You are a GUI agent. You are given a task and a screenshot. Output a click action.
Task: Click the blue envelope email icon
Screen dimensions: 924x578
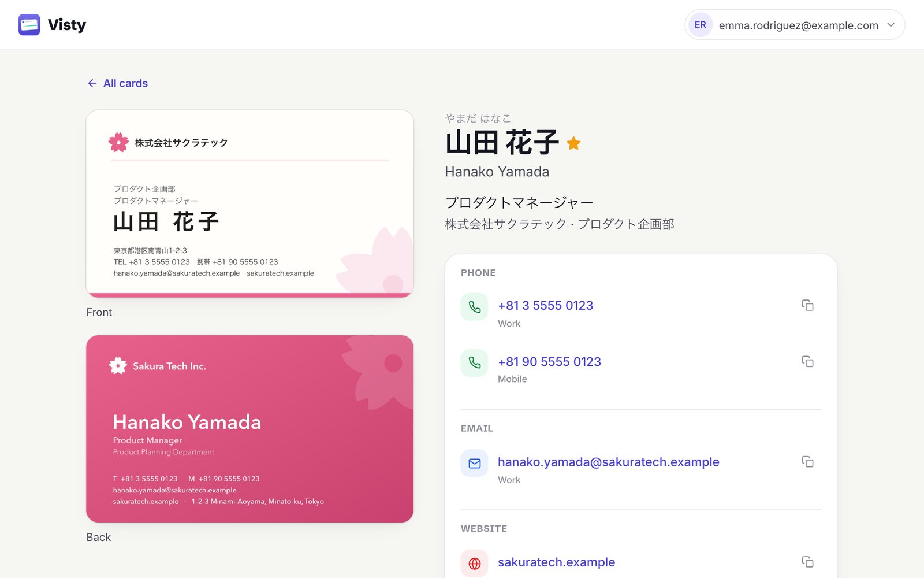[475, 463]
